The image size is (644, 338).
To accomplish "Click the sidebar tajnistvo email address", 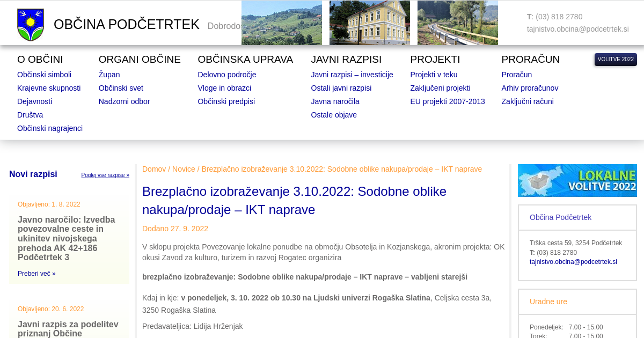I will [x=573, y=262].
